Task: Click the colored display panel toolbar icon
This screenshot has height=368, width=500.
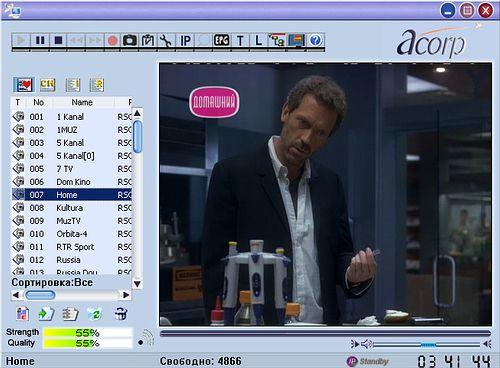Action: [297, 41]
